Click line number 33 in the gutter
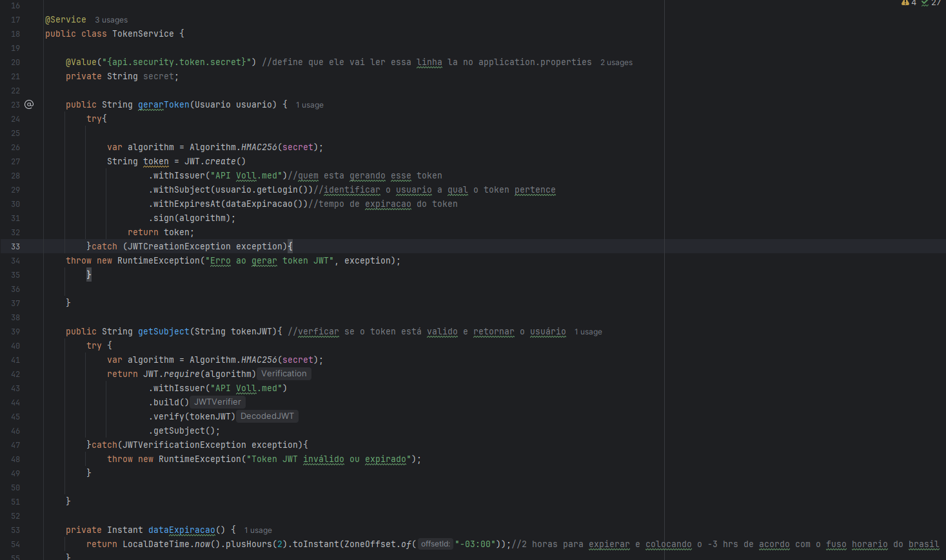The image size is (946, 560). pyautogui.click(x=15, y=246)
